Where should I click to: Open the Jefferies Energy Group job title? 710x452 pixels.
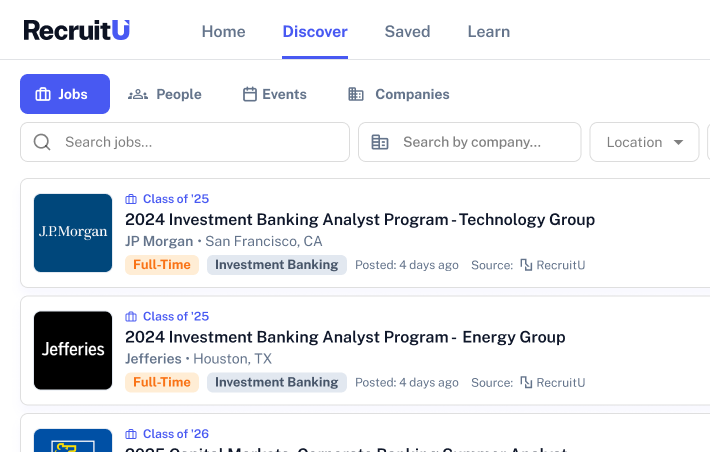345,337
